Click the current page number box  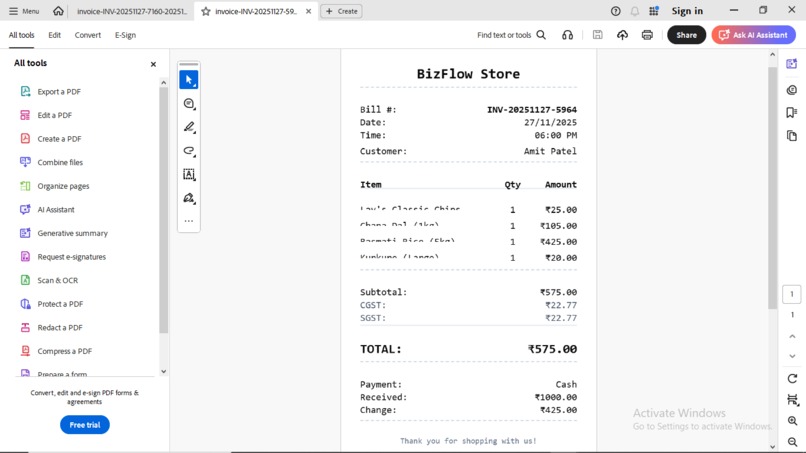[792, 294]
